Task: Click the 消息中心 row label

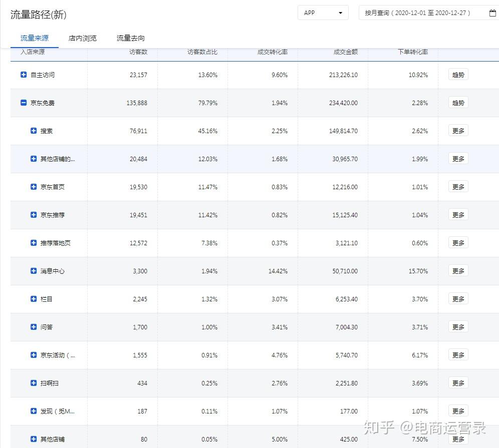Action: (x=53, y=271)
